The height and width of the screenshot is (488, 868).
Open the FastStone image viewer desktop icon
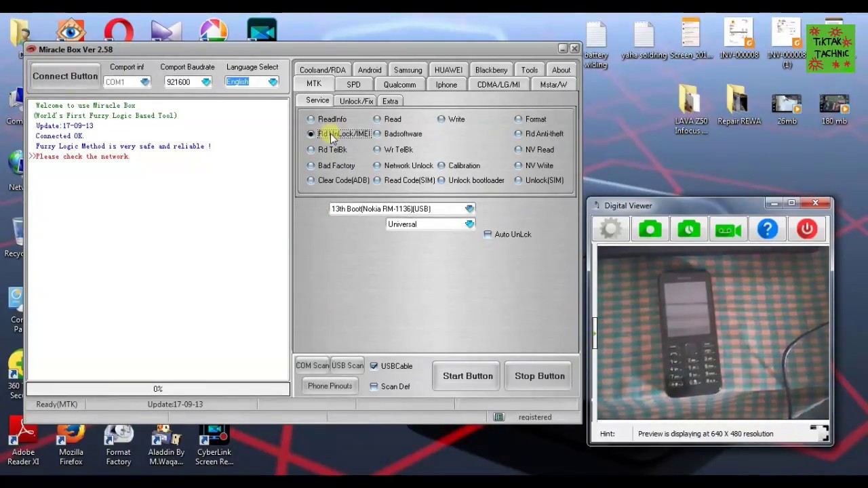pyautogui.click(x=71, y=31)
